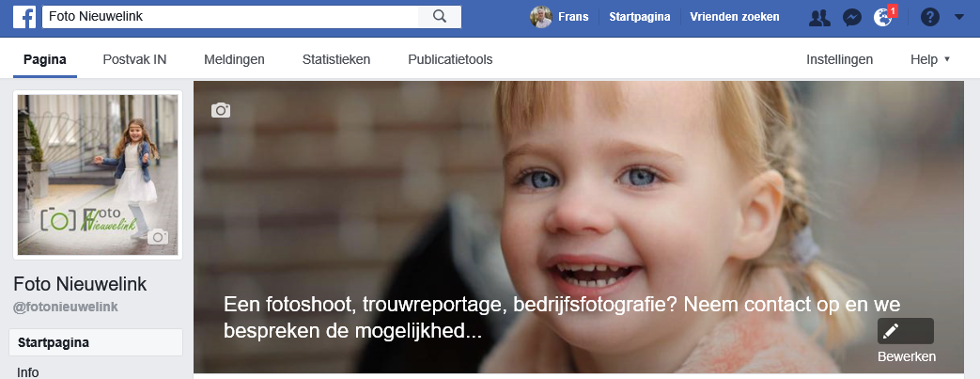Expand the account menu arrow

click(960, 18)
